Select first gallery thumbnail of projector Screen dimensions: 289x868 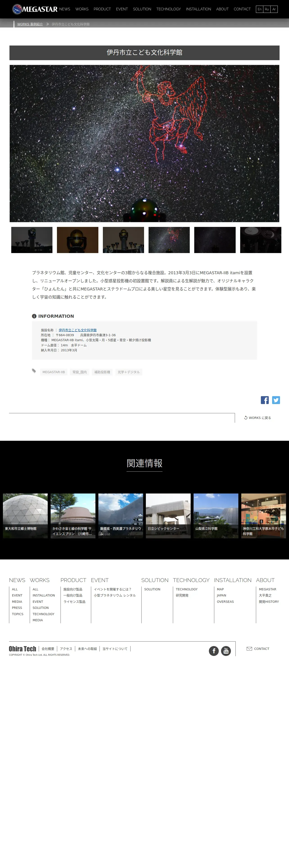click(32, 240)
